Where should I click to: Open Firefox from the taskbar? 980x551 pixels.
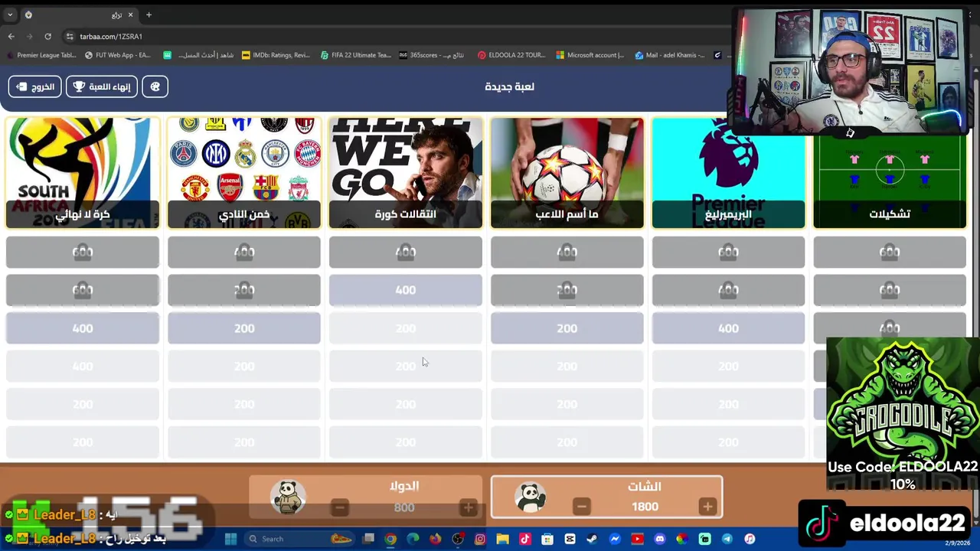(x=436, y=539)
